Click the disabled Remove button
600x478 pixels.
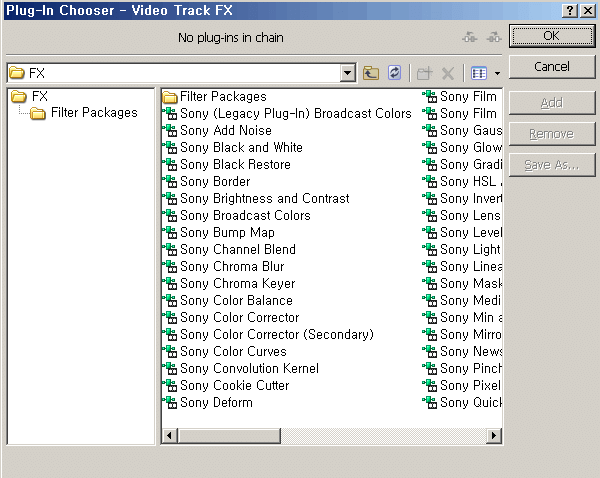552,134
